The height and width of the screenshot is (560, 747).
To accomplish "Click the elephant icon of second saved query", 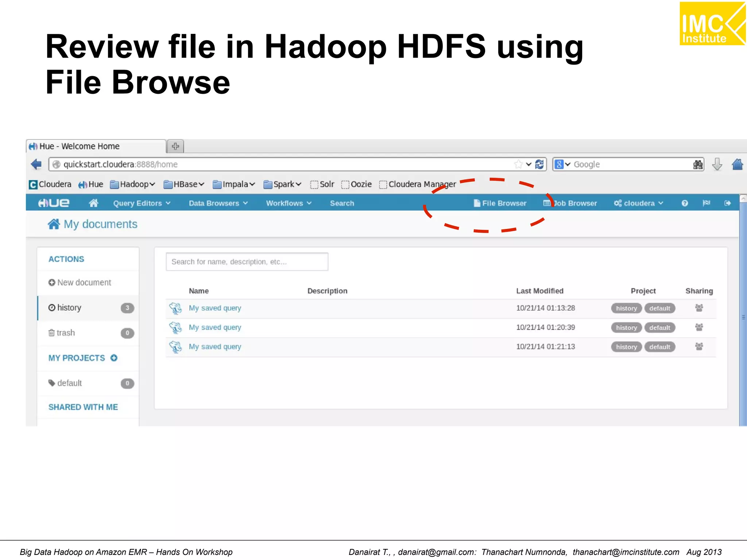I will point(175,328).
